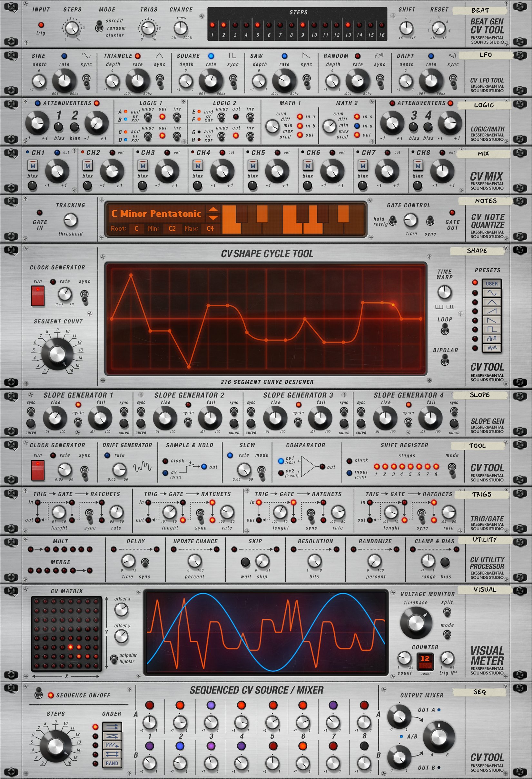Select the USER shape preset
Image resolution: width=532 pixels, height=779 pixels.
(x=492, y=283)
